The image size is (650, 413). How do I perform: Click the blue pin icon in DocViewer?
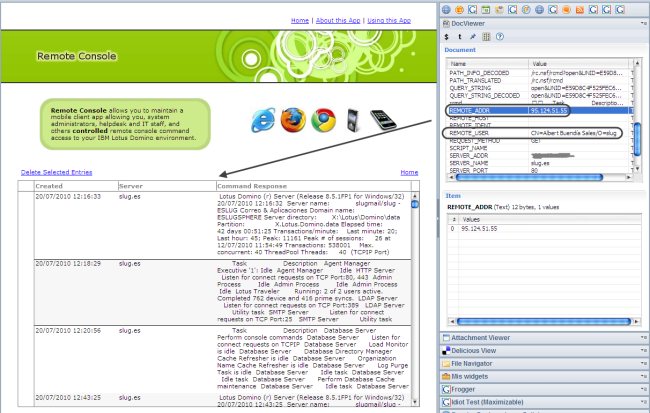(x=473, y=37)
